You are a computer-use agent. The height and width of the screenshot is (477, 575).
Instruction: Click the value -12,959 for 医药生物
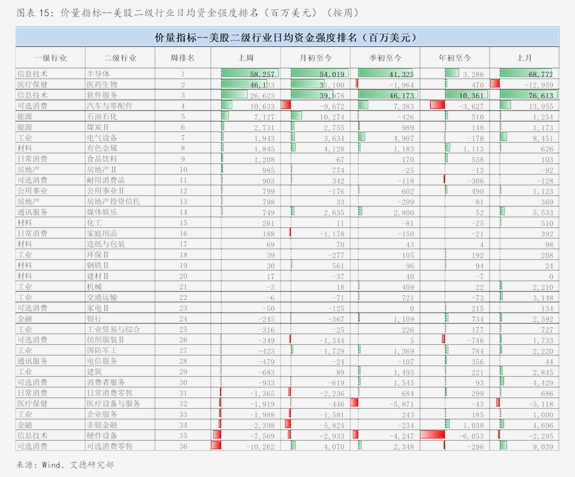point(538,85)
